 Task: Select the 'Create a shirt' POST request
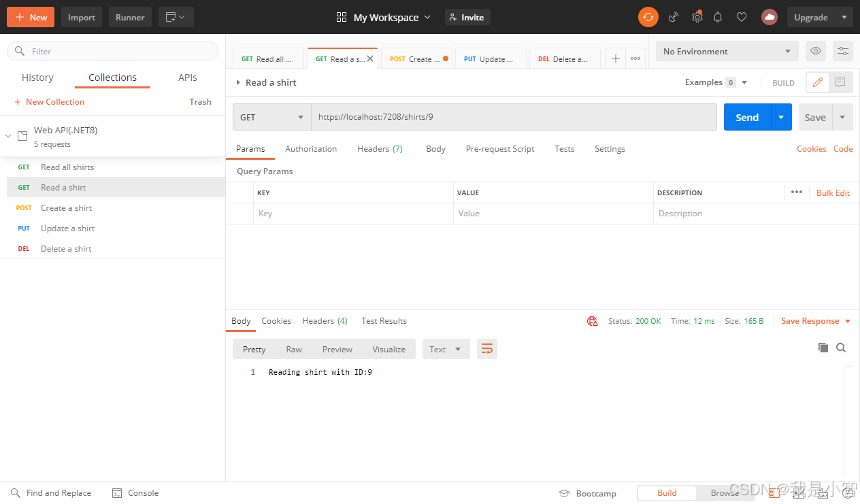coord(112,208)
